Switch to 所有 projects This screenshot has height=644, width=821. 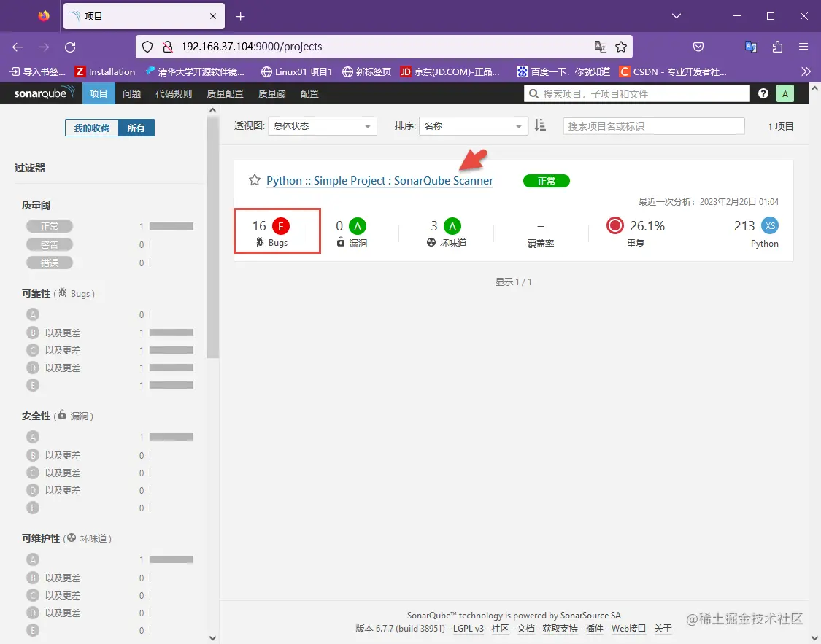click(x=136, y=128)
